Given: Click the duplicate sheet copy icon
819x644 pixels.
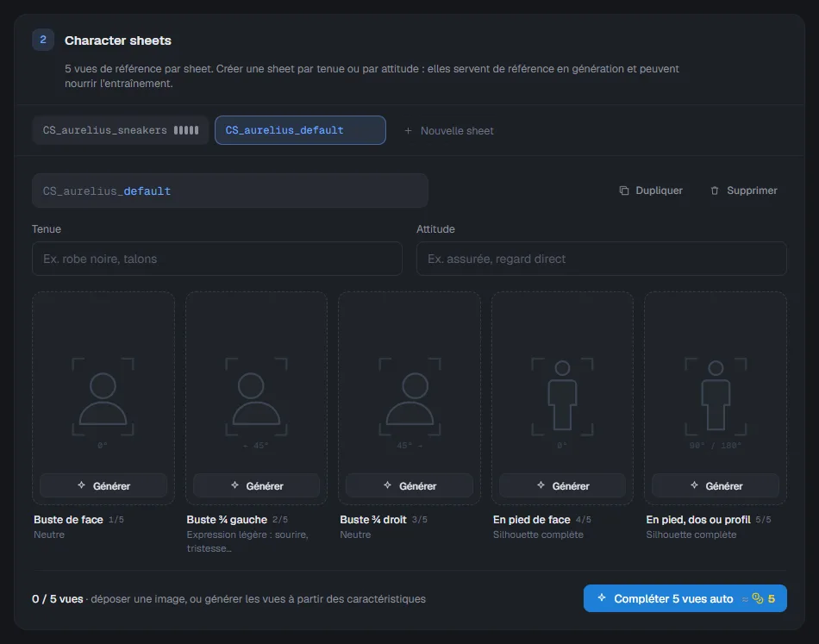Looking at the screenshot, I should tap(623, 191).
